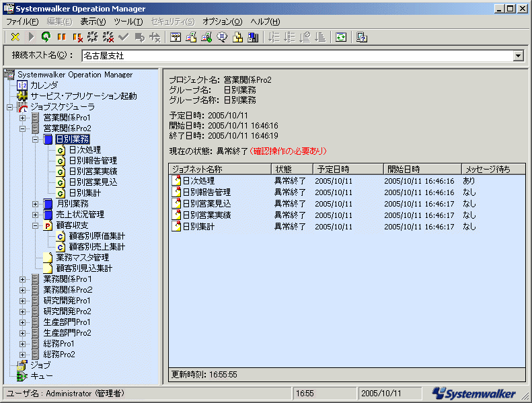The width and height of the screenshot is (532, 403).
Task: Select サービス・アプリケーション起動 in the tree
Action: click(x=83, y=96)
